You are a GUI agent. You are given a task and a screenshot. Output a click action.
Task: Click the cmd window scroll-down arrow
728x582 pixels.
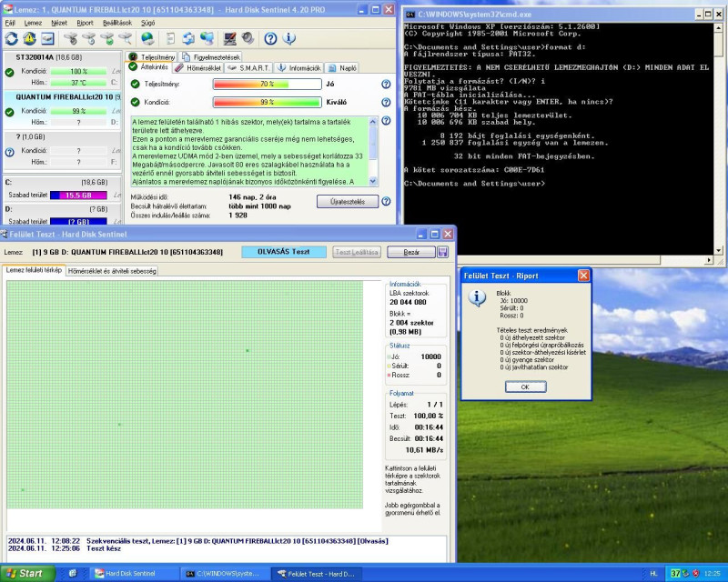pyautogui.click(x=718, y=251)
